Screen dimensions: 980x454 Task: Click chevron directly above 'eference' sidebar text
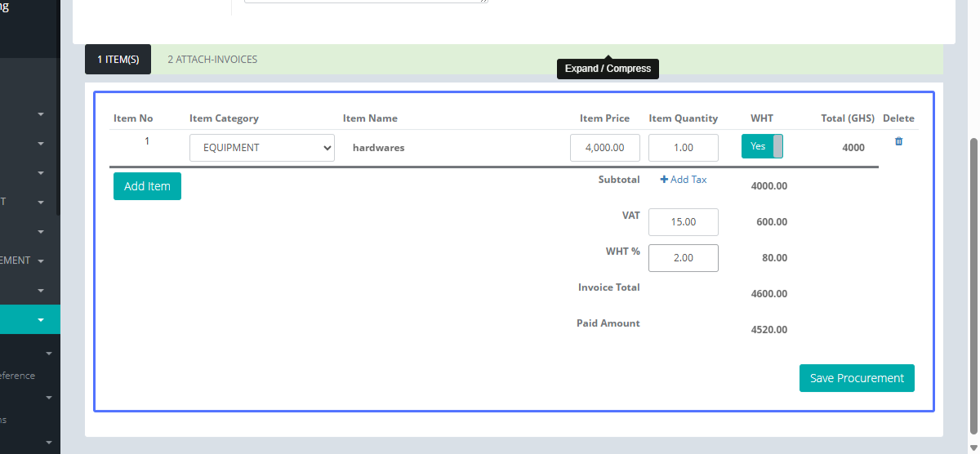[49, 354]
